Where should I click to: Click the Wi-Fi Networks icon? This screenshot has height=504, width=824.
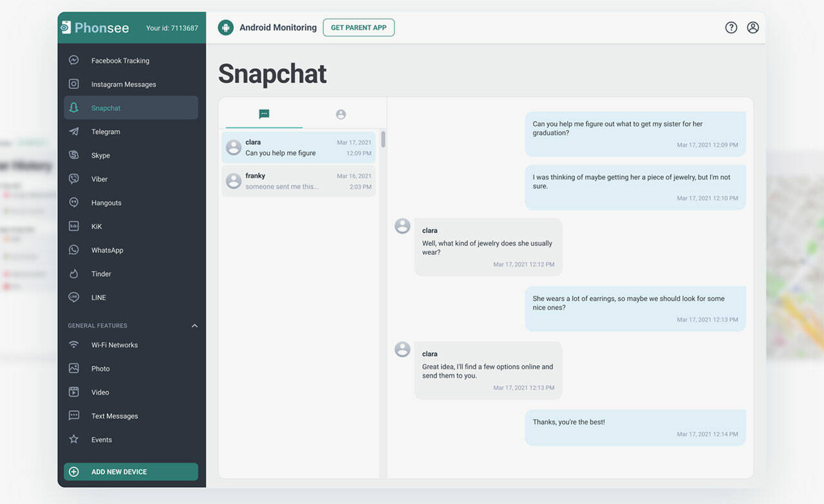(x=74, y=345)
